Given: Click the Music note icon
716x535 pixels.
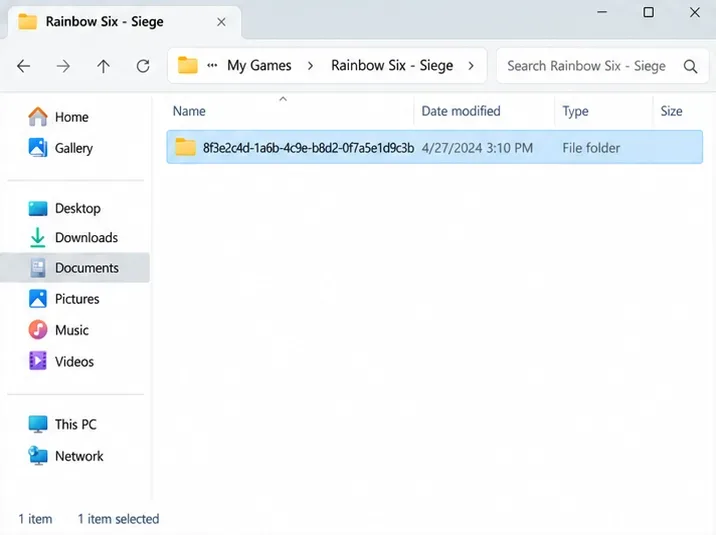Looking at the screenshot, I should [x=37, y=330].
